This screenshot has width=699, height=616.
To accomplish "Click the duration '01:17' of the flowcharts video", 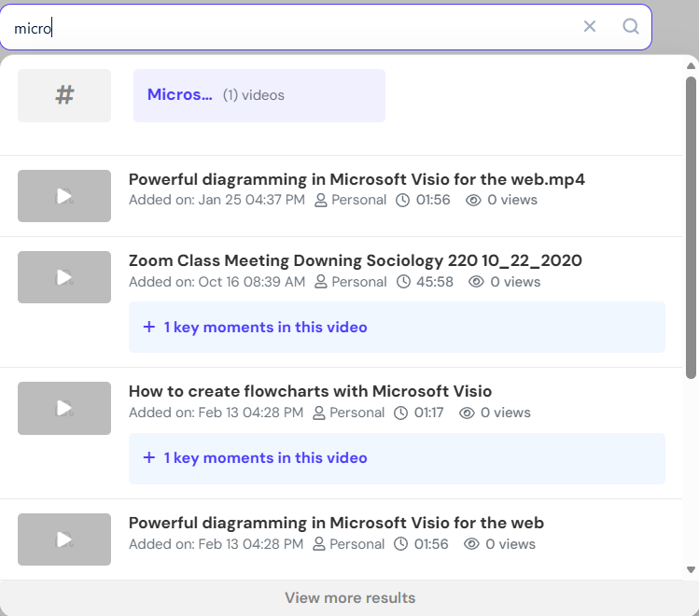I will [429, 413].
